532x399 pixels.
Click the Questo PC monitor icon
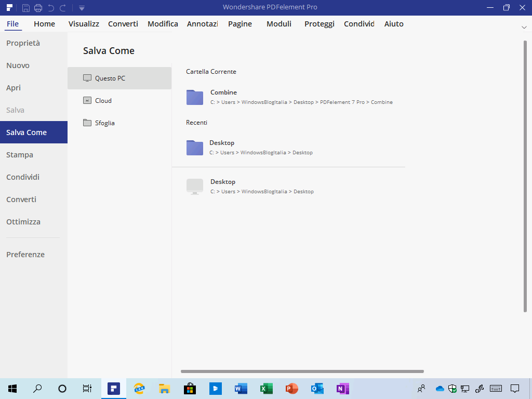87,78
